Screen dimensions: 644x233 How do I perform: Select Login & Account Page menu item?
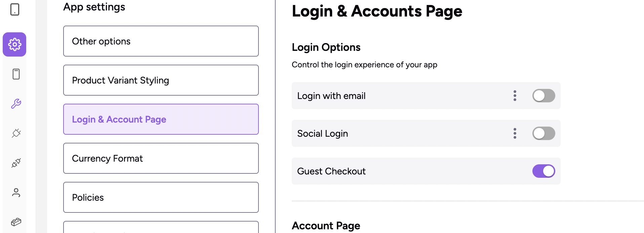161,119
